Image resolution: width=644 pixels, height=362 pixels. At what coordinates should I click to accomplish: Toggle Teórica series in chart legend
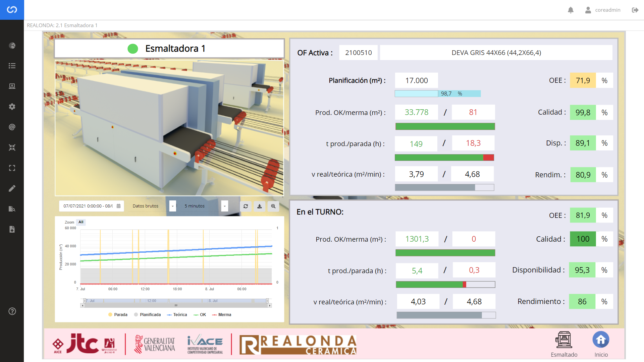pyautogui.click(x=177, y=315)
